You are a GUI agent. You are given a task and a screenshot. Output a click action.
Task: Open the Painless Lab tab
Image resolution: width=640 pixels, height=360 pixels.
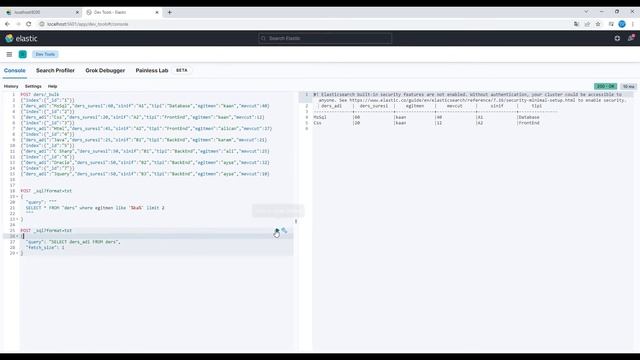click(152, 71)
